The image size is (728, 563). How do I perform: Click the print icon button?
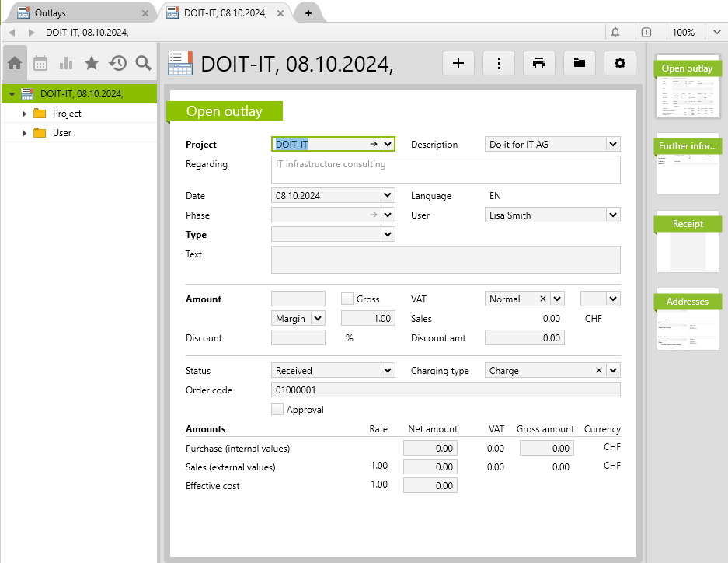coord(539,64)
